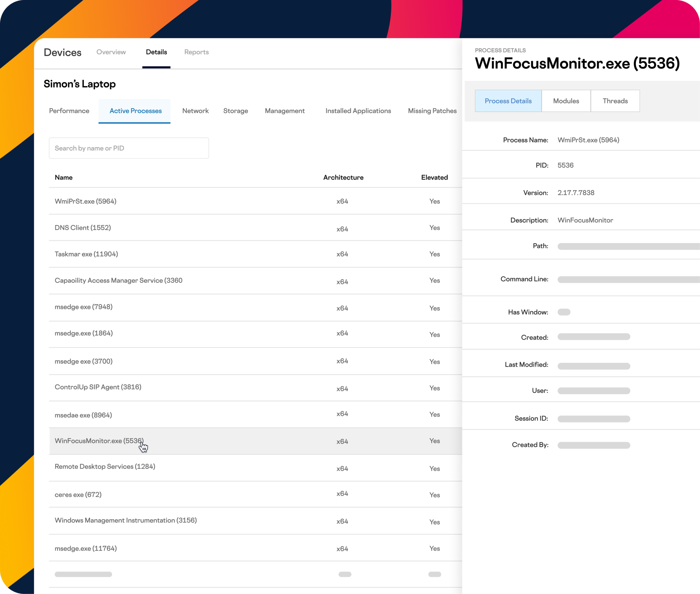Switch to Installed Applications tab
The width and height of the screenshot is (700, 594).
click(x=358, y=111)
